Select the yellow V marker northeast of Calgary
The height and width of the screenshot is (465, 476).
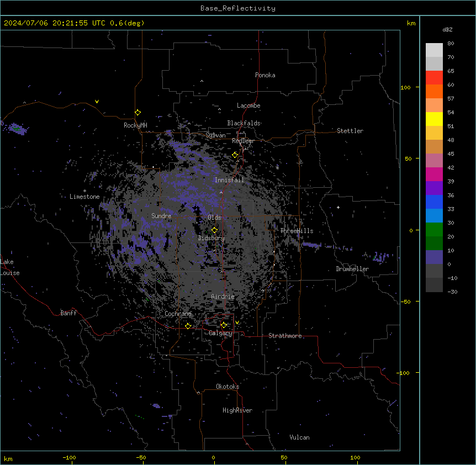click(237, 323)
